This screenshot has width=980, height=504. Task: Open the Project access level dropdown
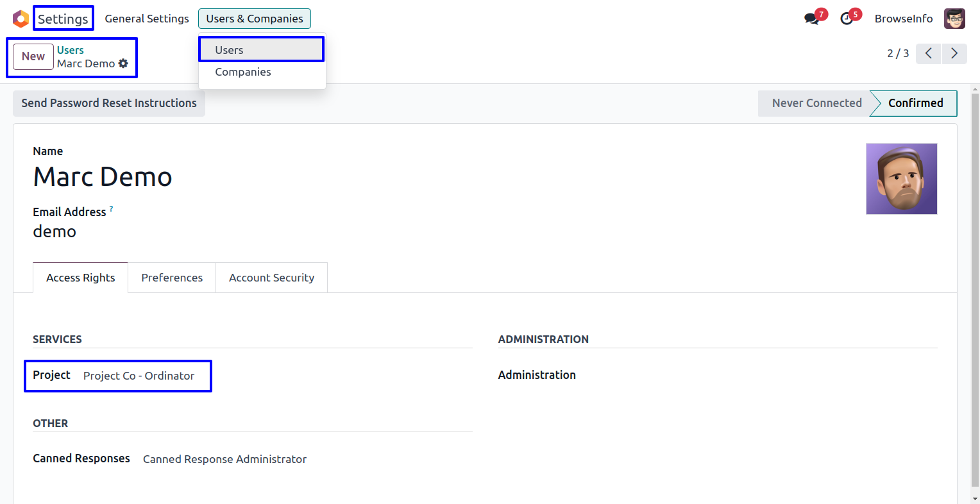(139, 376)
